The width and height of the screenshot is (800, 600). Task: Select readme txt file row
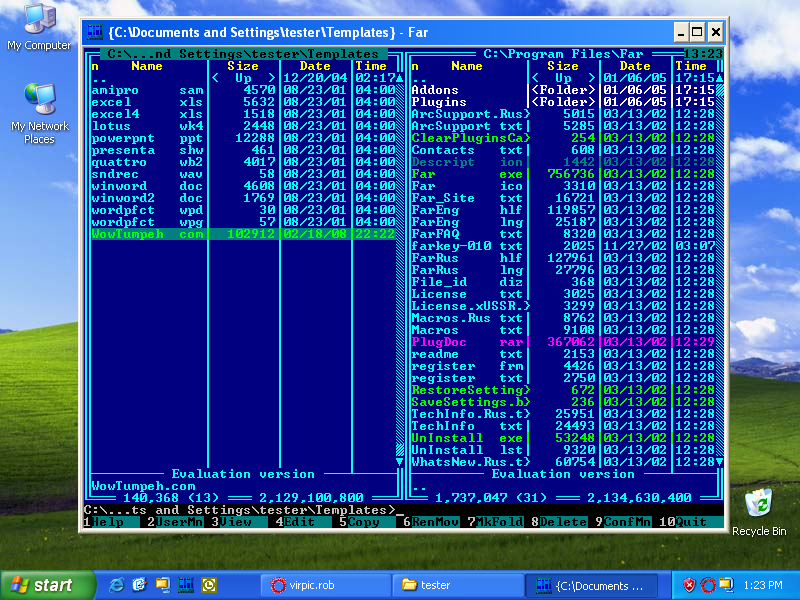[563, 354]
